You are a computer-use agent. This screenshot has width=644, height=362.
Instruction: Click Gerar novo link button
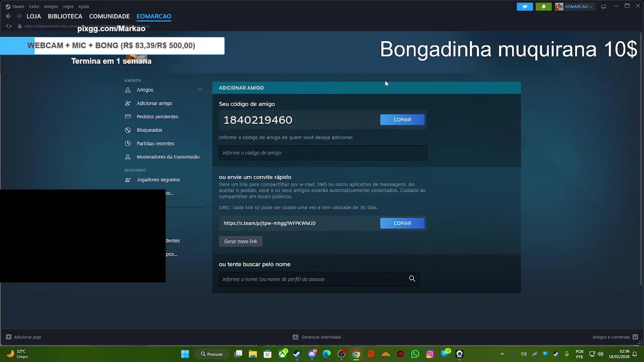[x=240, y=241]
